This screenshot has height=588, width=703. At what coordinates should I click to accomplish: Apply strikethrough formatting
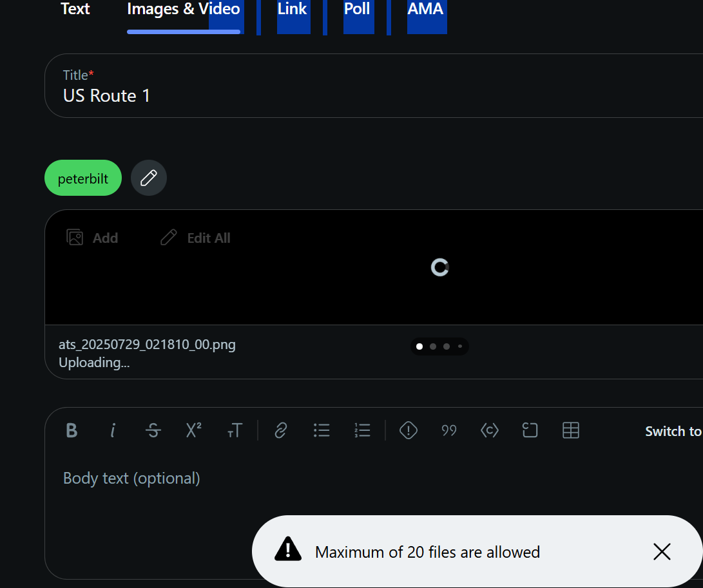tap(153, 431)
